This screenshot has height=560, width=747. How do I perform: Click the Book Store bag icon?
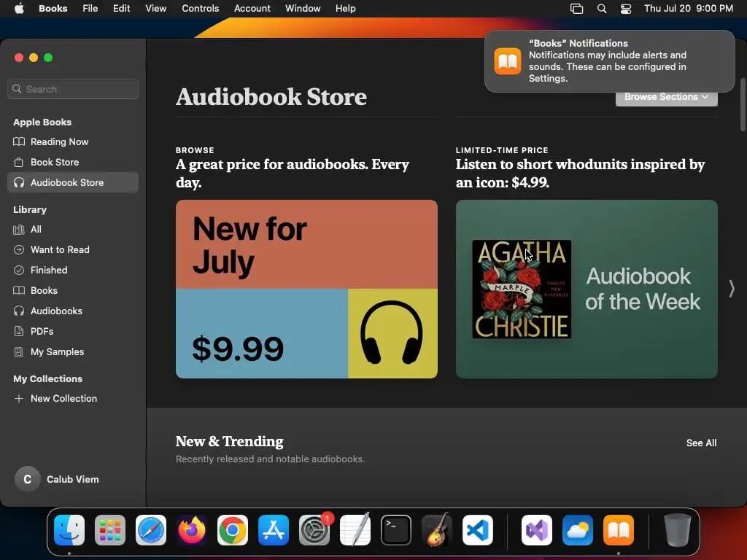point(18,163)
